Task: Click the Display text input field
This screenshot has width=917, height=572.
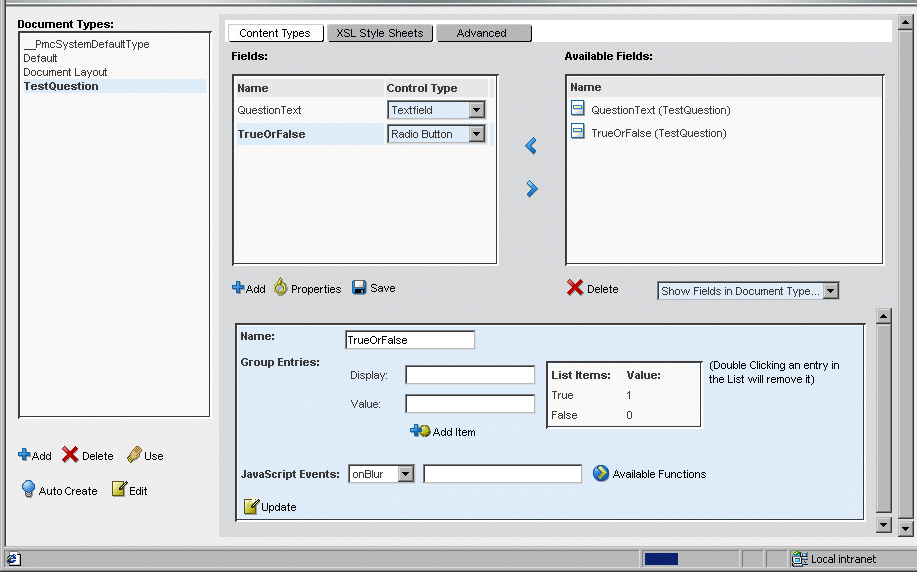Action: [x=470, y=375]
